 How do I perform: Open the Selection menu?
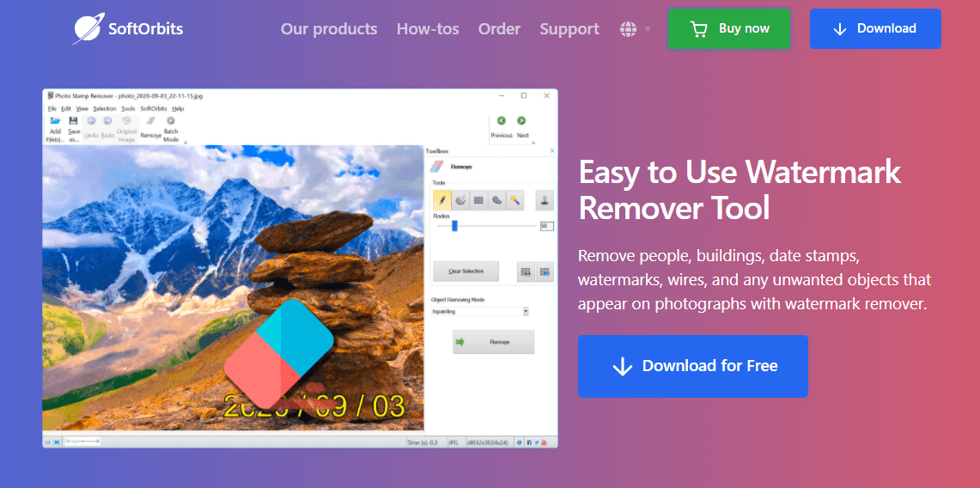[105, 109]
